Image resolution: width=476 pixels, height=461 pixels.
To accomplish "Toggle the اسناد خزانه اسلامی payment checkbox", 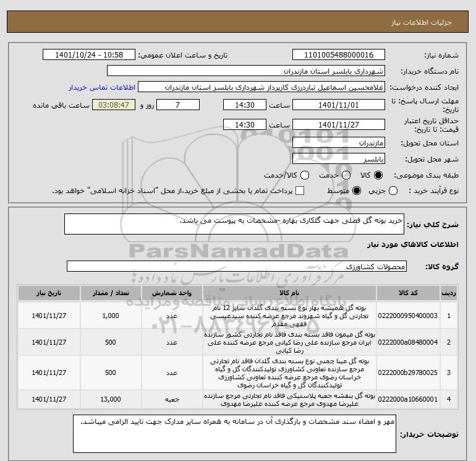I will [300, 191].
